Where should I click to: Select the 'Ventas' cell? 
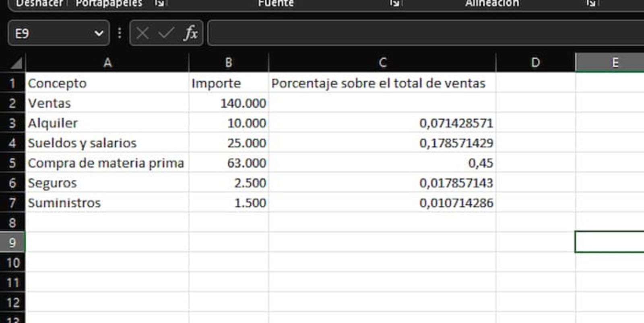click(107, 103)
